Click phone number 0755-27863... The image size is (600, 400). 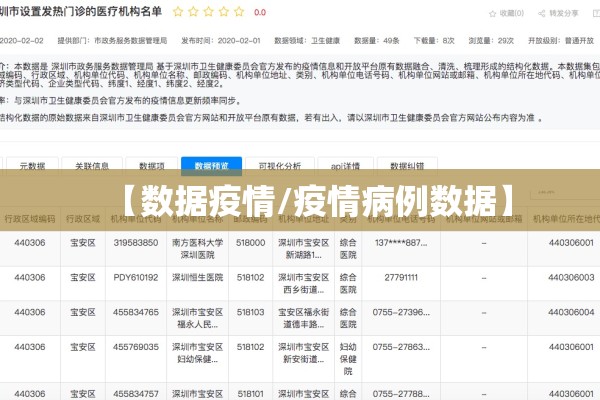click(401, 347)
